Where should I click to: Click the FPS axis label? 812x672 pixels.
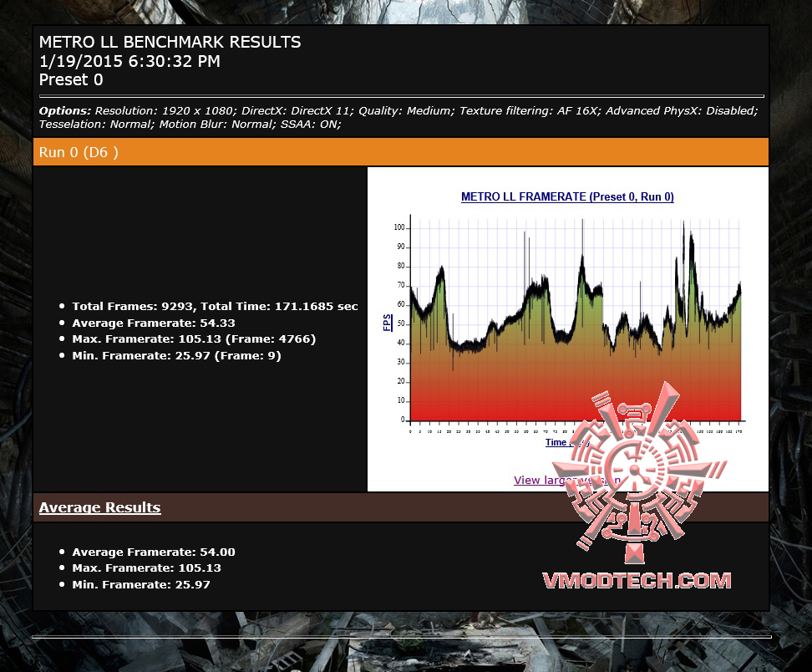387,323
